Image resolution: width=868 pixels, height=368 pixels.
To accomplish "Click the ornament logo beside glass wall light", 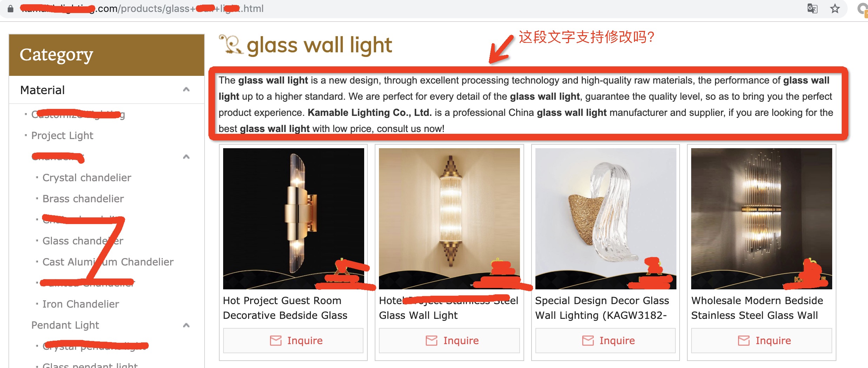I will 231,44.
